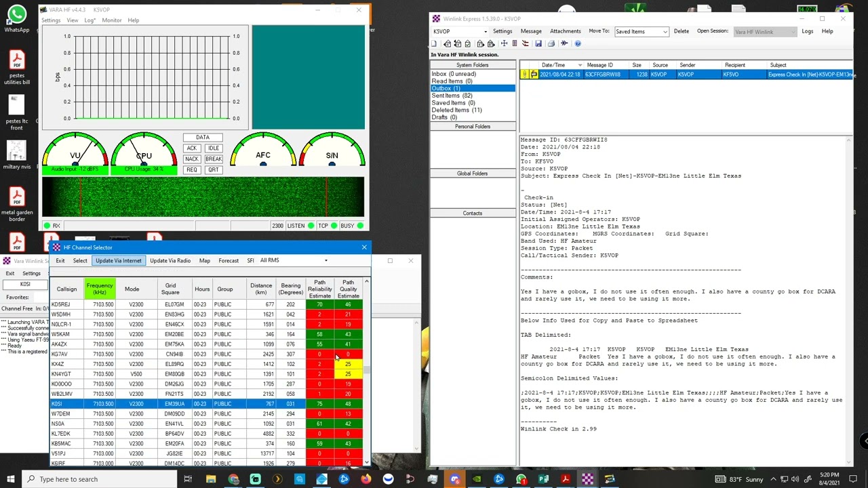Screen dimensions: 868x488
Task: Click the VU audio input gauge in VARA HF
Action: (75, 153)
